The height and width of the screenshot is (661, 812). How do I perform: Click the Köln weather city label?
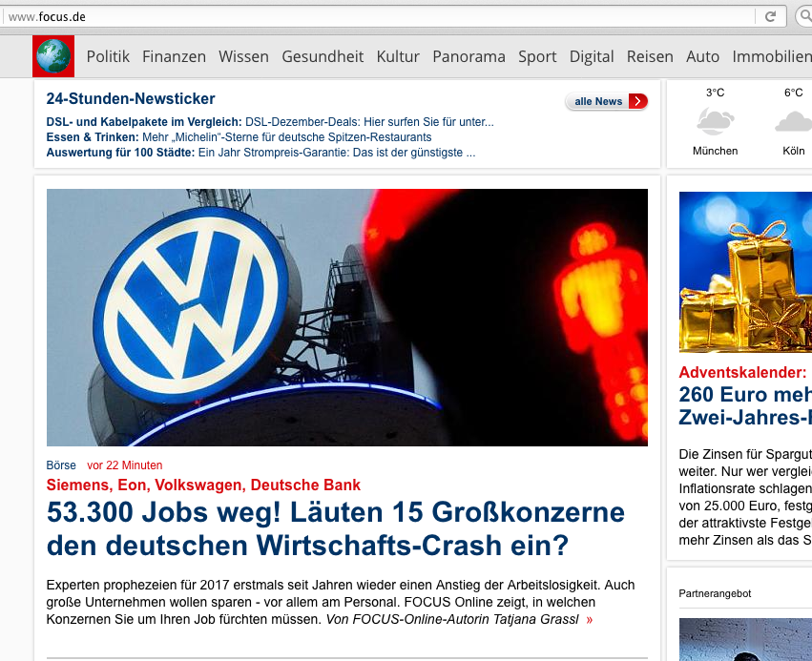click(794, 151)
